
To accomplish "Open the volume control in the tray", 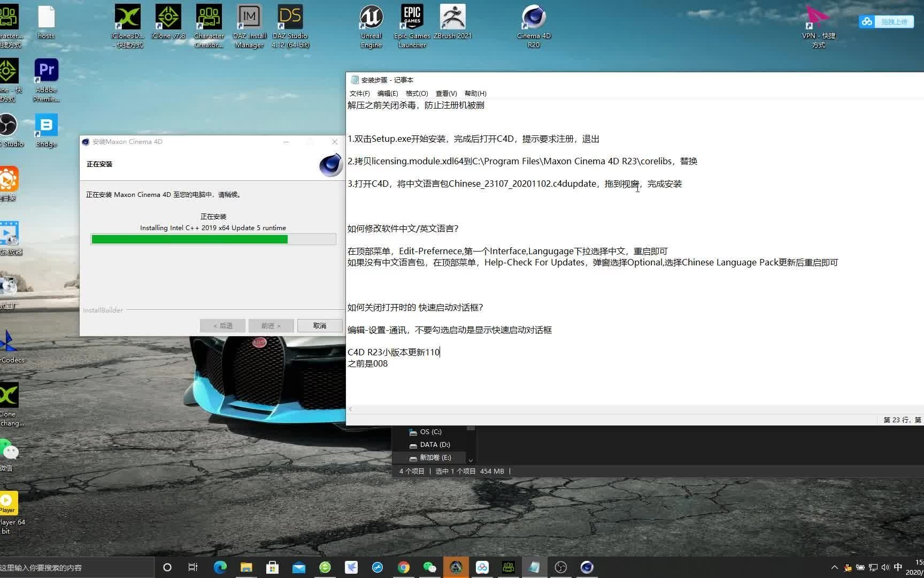I will point(885,567).
